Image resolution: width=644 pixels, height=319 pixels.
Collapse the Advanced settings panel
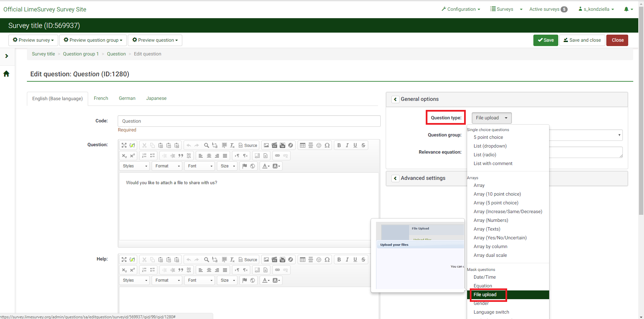tap(395, 178)
